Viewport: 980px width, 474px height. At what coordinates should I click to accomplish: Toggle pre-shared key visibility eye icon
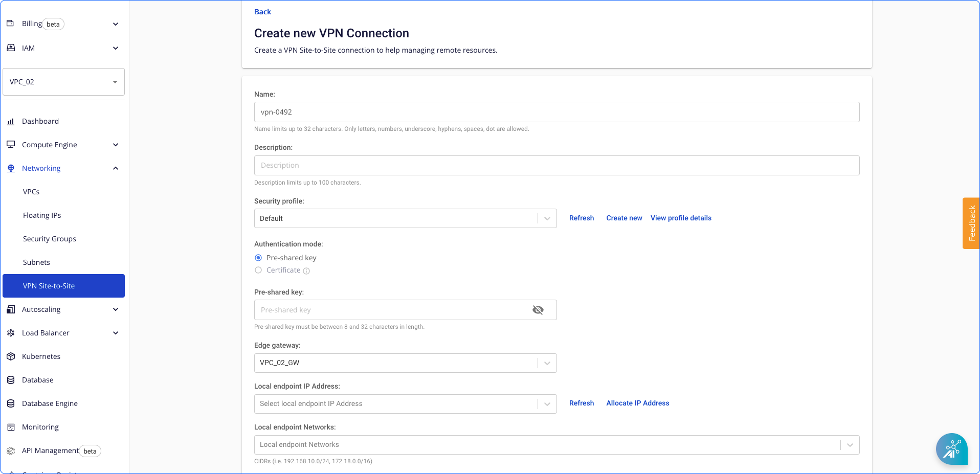tap(538, 310)
